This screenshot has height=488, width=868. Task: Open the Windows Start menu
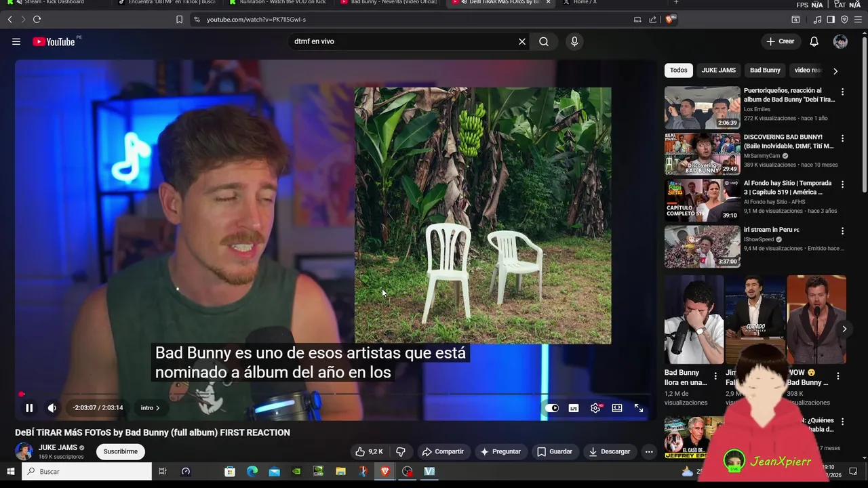[11, 471]
